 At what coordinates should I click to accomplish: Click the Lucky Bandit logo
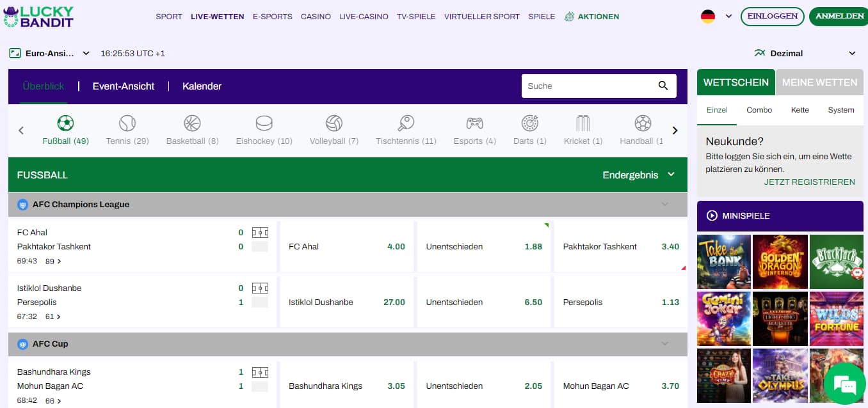(38, 17)
